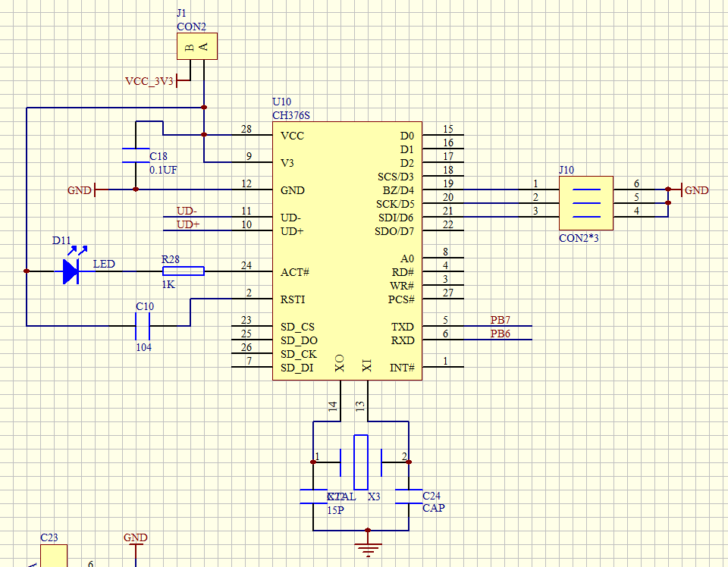Click the SD_CK pin name

pyautogui.click(x=299, y=354)
